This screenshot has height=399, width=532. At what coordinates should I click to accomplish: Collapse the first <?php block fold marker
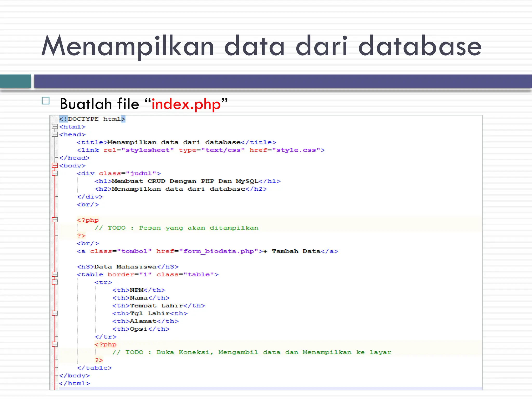(55, 220)
